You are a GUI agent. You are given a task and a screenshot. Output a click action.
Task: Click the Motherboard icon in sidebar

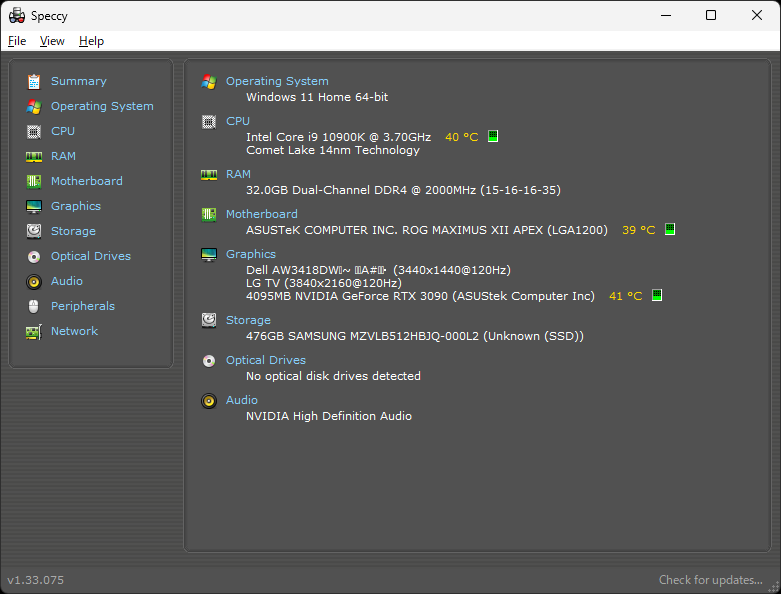(34, 181)
